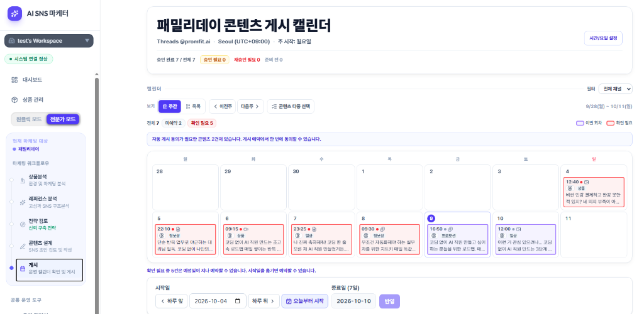The height and width of the screenshot is (314, 644).
Task: Click the Threads icon on the 09:15 card
Action: (x=229, y=235)
